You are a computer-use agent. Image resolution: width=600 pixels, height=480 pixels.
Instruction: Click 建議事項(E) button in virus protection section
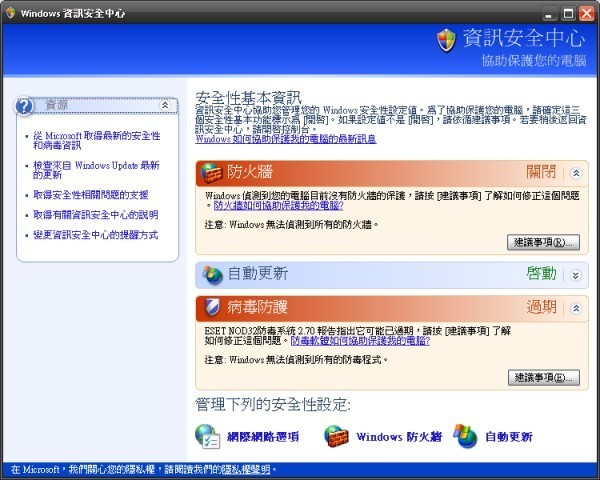click(544, 378)
